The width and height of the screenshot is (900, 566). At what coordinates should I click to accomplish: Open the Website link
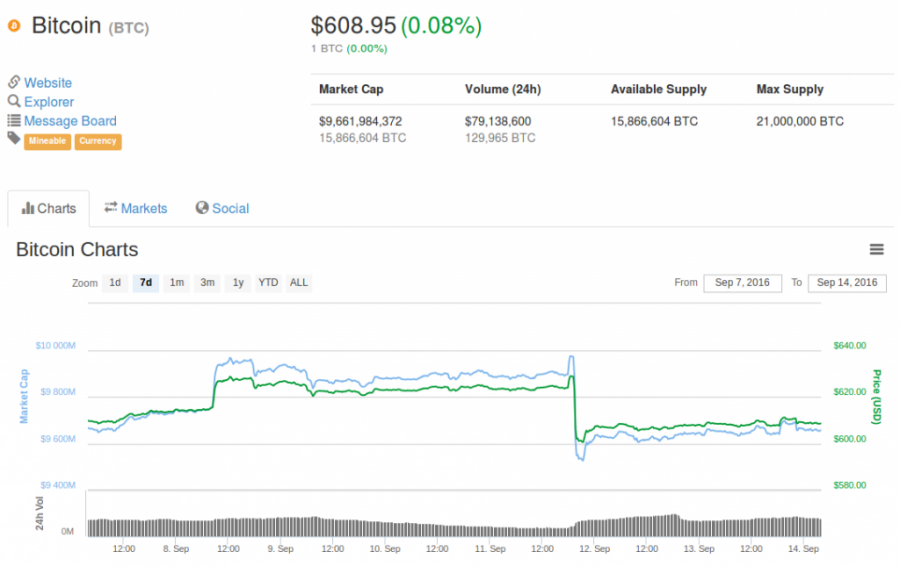pyautogui.click(x=48, y=83)
